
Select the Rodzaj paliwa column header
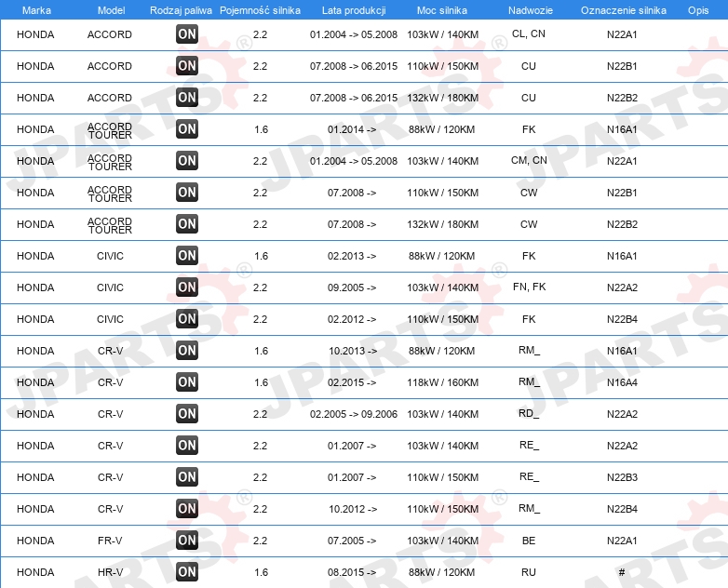point(181,10)
